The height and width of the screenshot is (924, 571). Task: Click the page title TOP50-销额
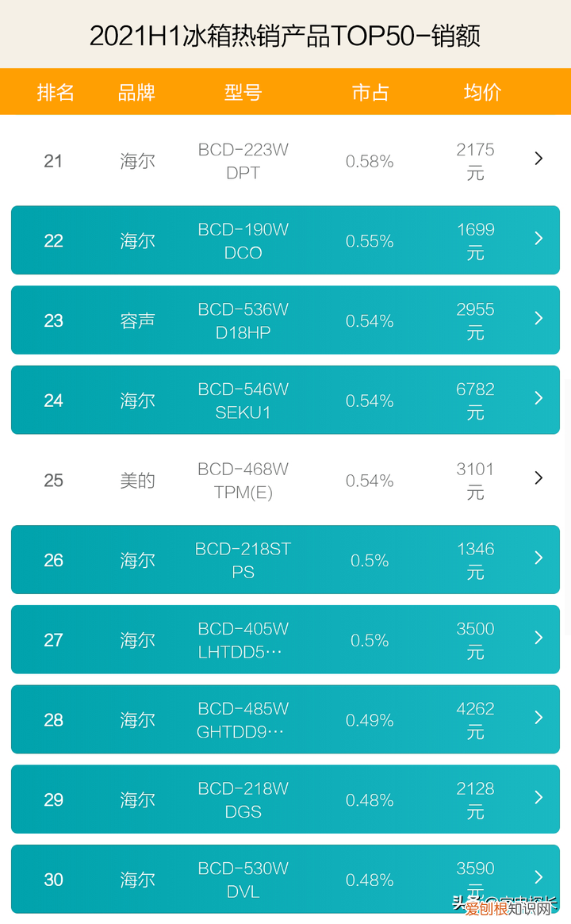pos(285,36)
